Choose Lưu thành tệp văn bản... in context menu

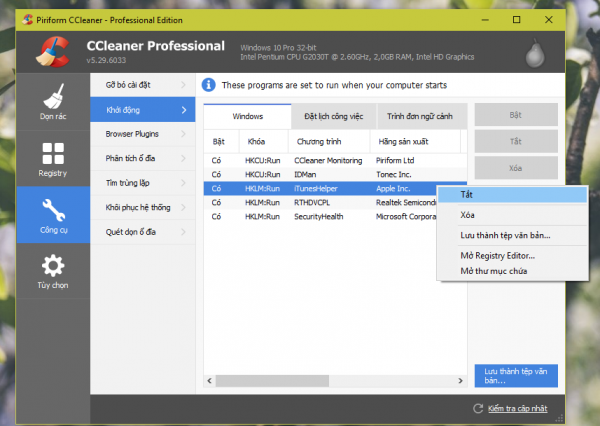[x=512, y=235]
